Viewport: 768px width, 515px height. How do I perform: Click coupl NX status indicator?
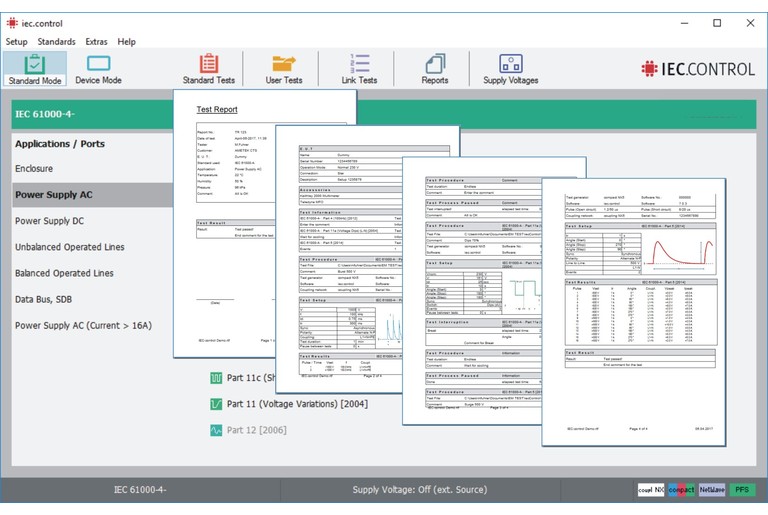(x=651, y=489)
